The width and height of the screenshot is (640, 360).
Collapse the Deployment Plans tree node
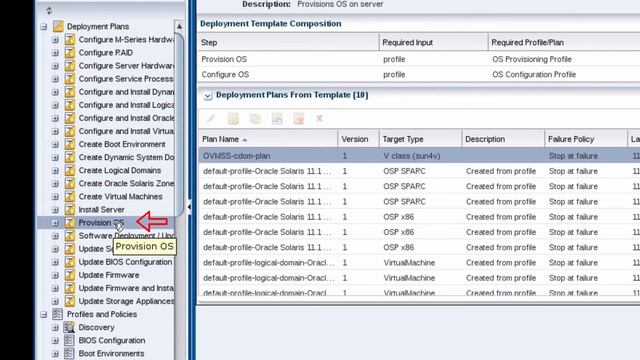(x=44, y=27)
